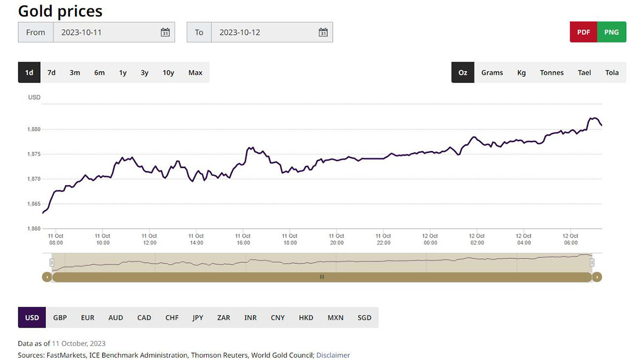Screen dimensions: 644x362
Task: Click the left scroll arrow under chart
Action: coord(47,277)
